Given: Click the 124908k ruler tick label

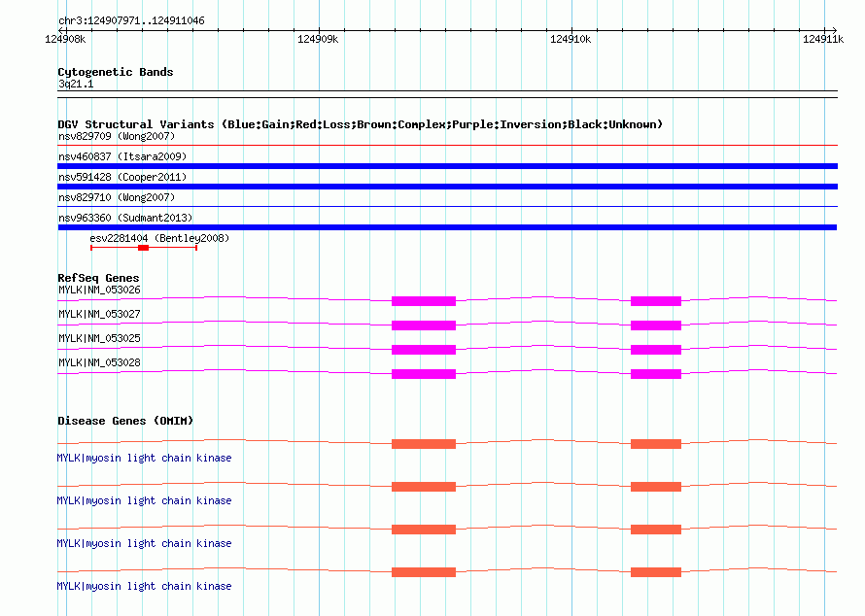Looking at the screenshot, I should click(x=65, y=39).
